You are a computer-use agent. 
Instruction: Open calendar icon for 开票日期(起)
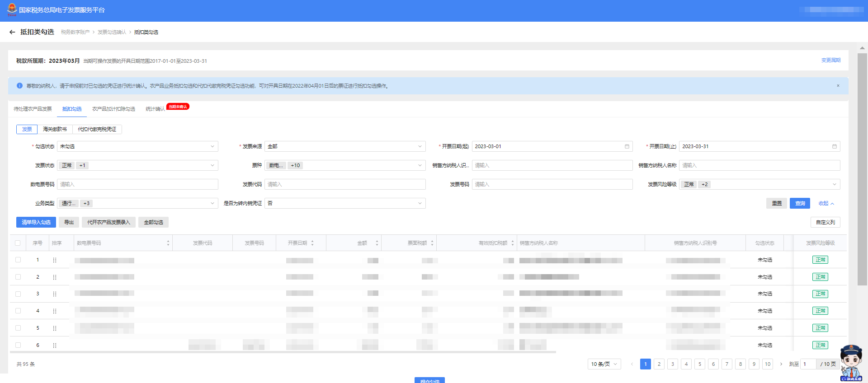coord(627,146)
